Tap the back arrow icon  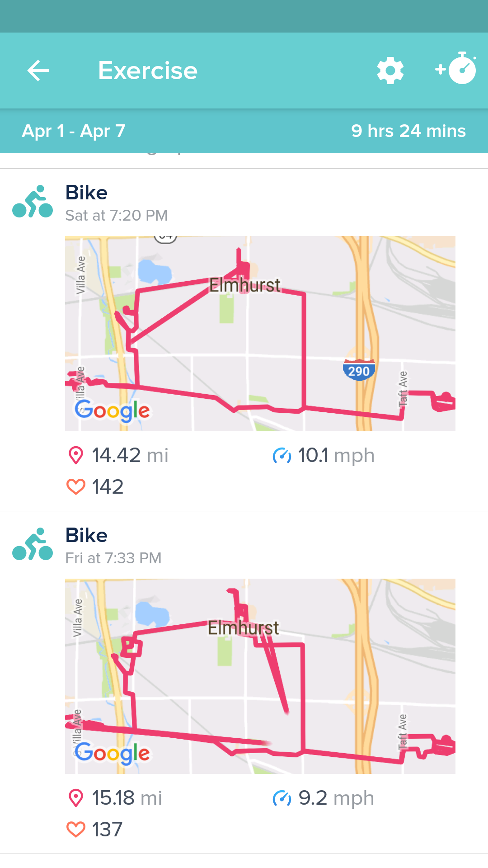click(38, 71)
